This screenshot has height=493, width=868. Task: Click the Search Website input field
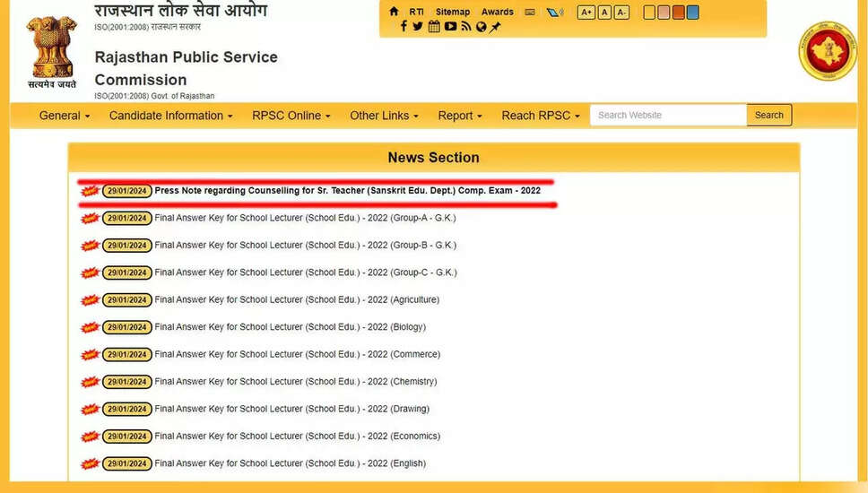pyautogui.click(x=667, y=115)
